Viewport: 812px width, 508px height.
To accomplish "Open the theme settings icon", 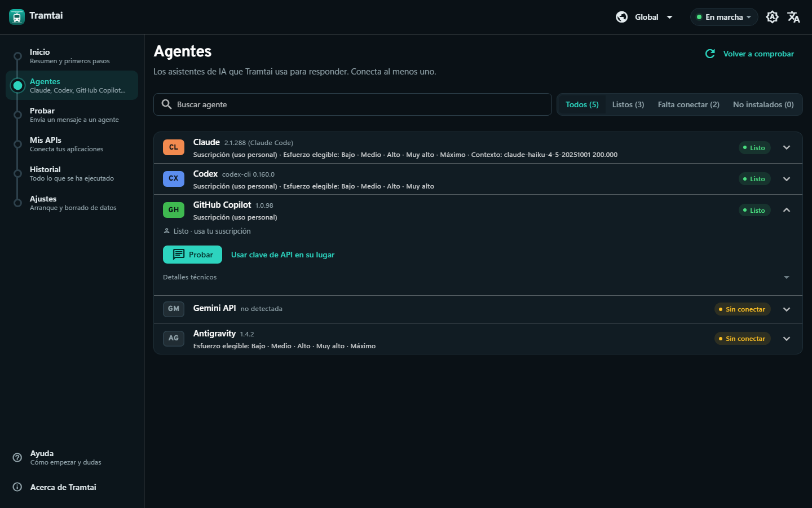I will click(x=773, y=17).
